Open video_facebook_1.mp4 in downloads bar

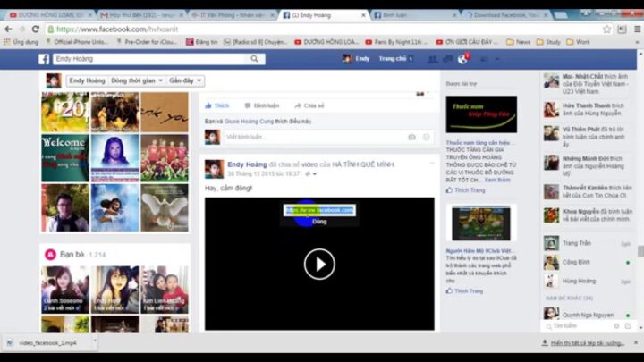tap(47, 342)
